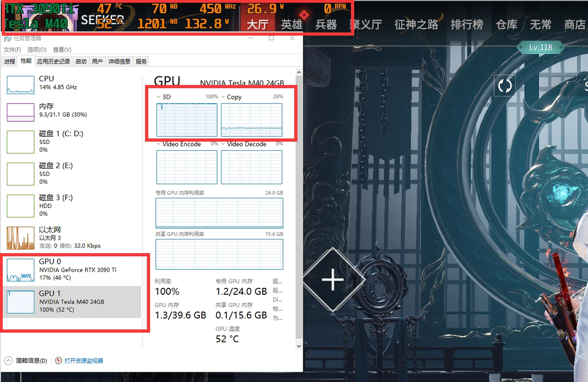Click the diamond plus add-teammate icon
The width and height of the screenshot is (588, 382).
point(332,279)
